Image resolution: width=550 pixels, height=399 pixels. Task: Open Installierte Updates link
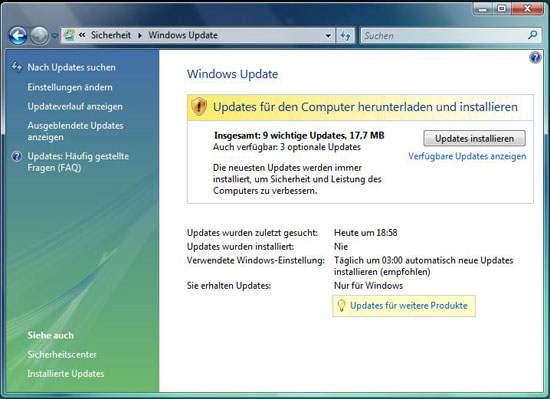click(x=66, y=374)
